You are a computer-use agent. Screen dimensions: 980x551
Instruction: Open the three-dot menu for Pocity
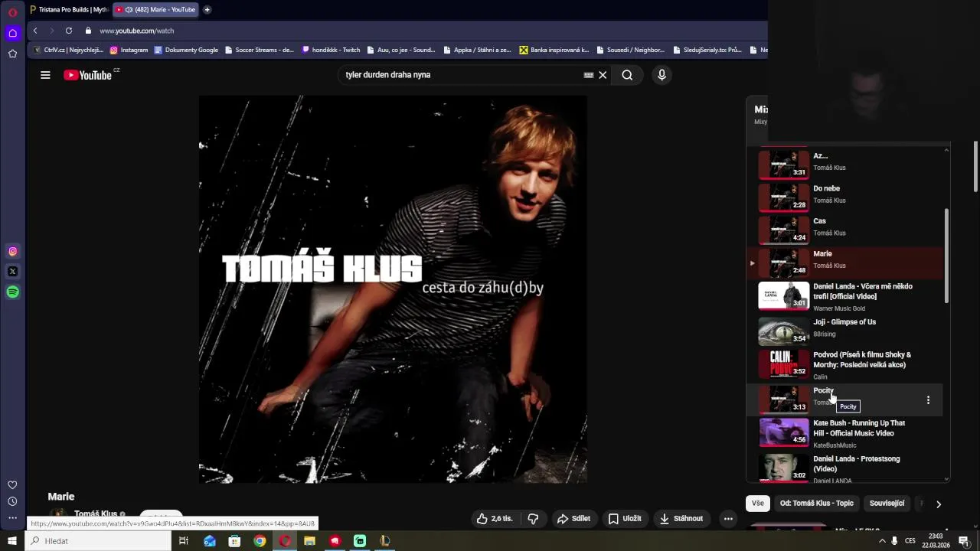[928, 400]
